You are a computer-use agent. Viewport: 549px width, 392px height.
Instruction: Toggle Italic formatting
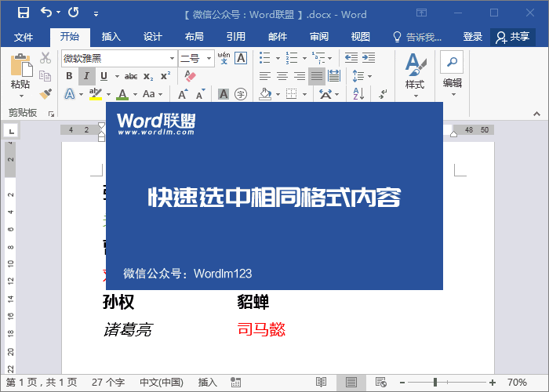86,76
